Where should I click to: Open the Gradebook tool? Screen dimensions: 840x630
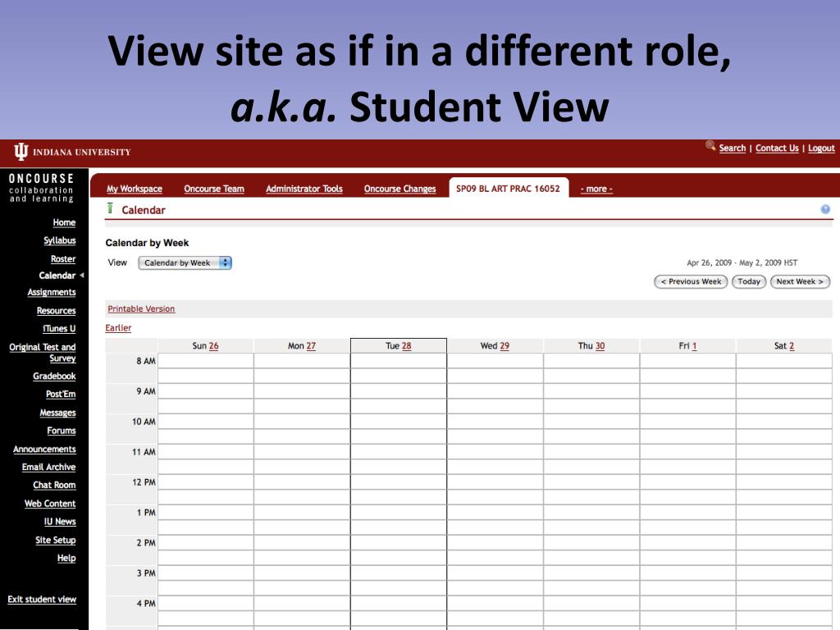[x=54, y=376]
